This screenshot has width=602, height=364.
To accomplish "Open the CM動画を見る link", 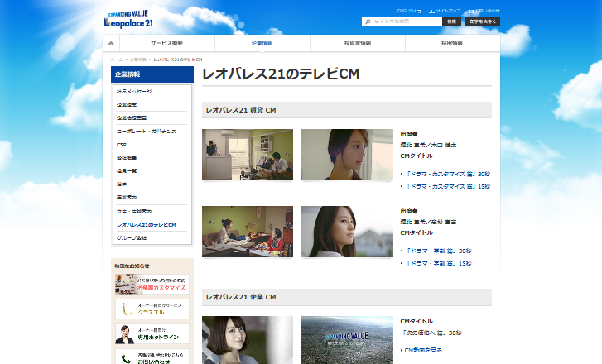I will 423,350.
